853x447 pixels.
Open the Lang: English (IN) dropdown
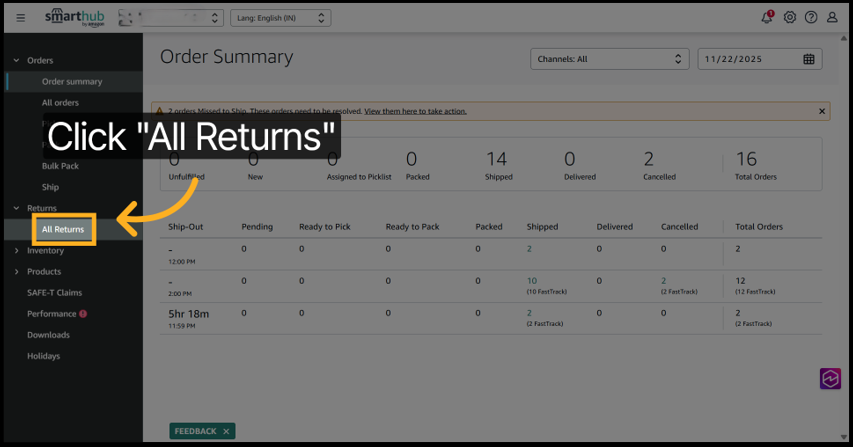pos(280,18)
